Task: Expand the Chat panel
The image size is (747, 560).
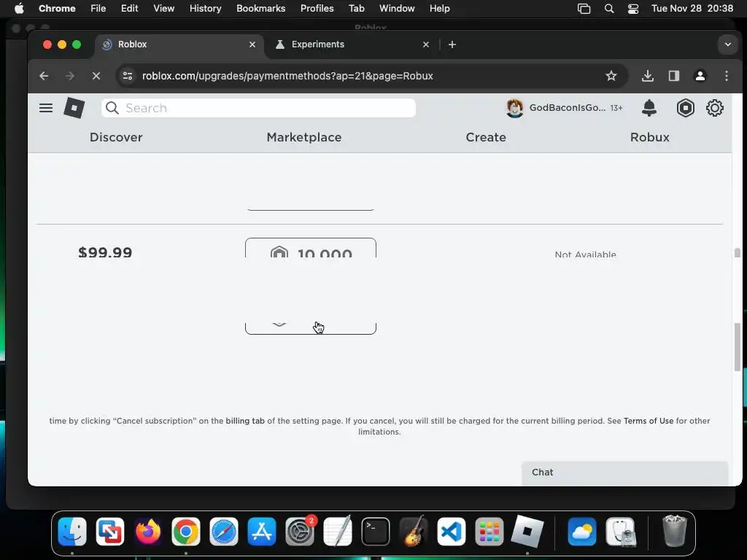Action: click(624, 472)
